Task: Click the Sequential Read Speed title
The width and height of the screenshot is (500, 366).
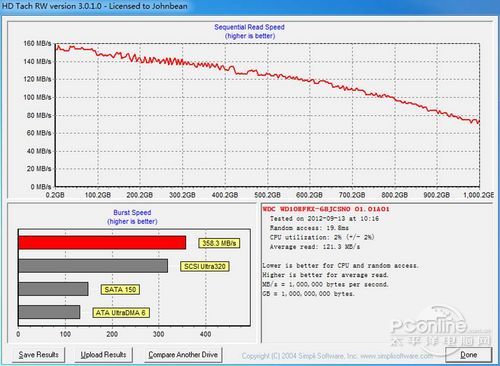Action: click(x=249, y=27)
